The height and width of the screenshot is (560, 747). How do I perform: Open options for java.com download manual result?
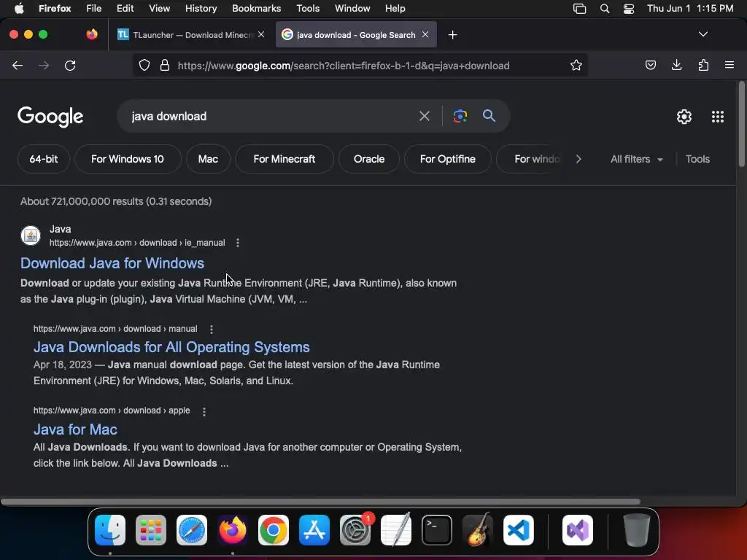[212, 329]
